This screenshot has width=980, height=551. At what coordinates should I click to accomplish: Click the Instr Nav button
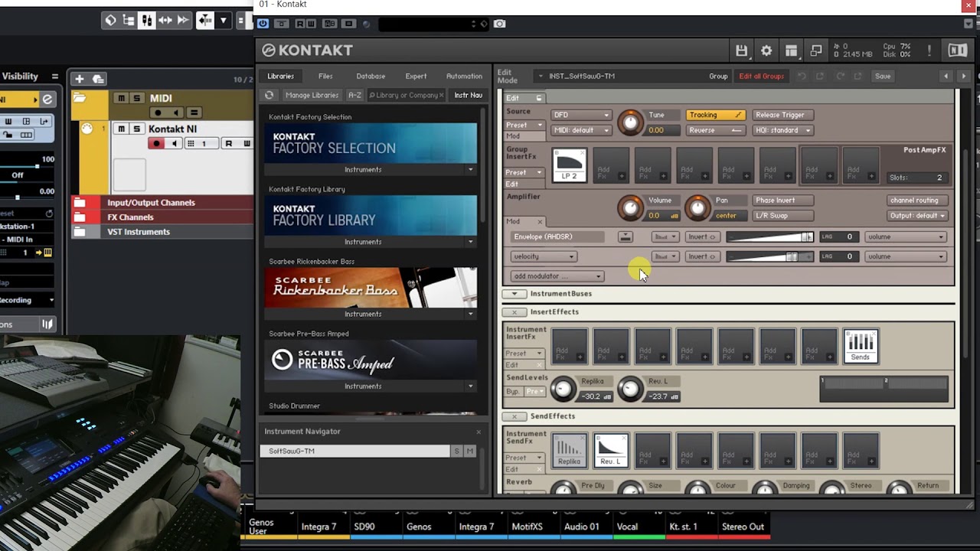tap(468, 95)
